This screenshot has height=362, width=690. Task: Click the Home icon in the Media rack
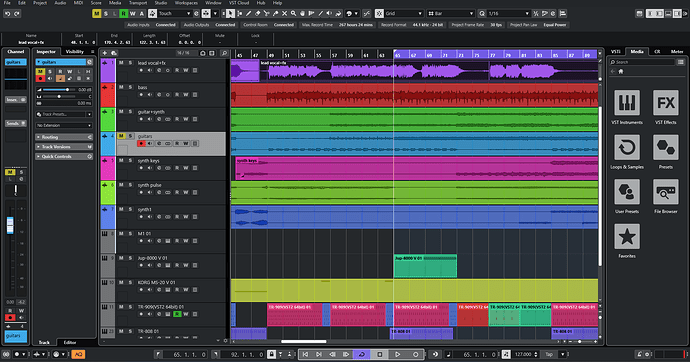pyautogui.click(x=621, y=71)
